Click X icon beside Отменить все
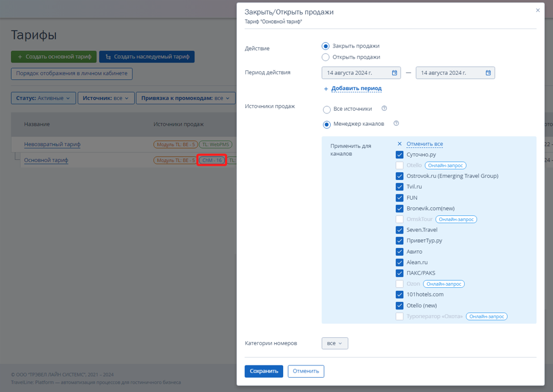 click(x=400, y=144)
